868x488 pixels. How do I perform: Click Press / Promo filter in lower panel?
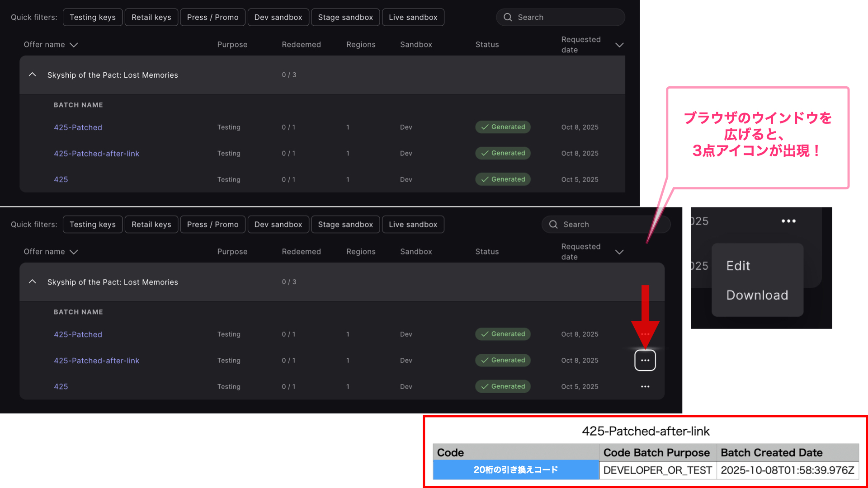click(x=212, y=224)
